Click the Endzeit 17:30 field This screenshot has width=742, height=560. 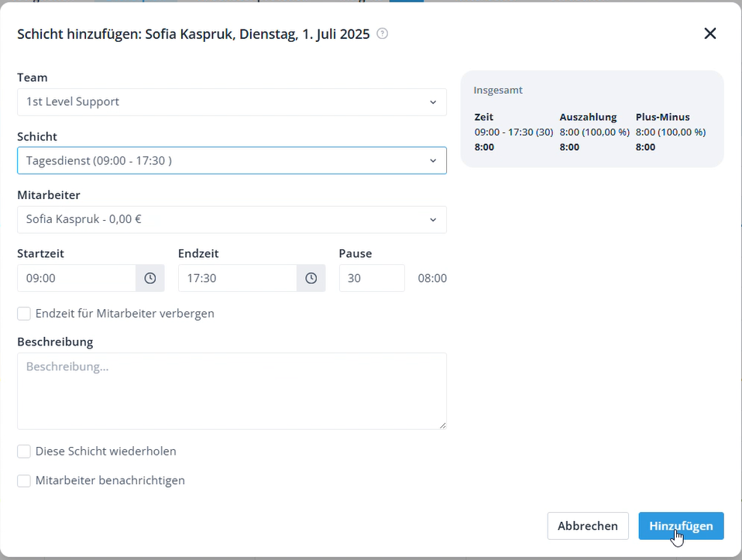click(x=238, y=278)
